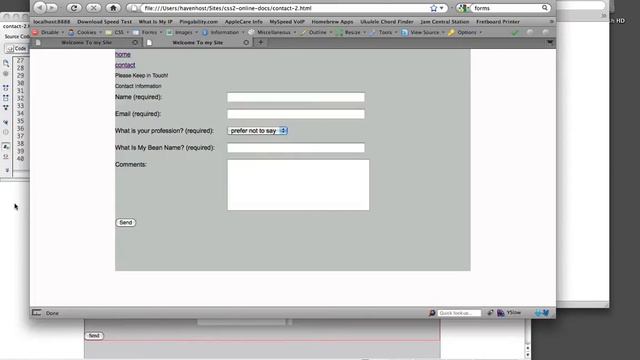Image resolution: width=640 pixels, height=360 pixels.
Task: Open the profession 'prefer not to say' dropdown
Action: click(x=258, y=131)
